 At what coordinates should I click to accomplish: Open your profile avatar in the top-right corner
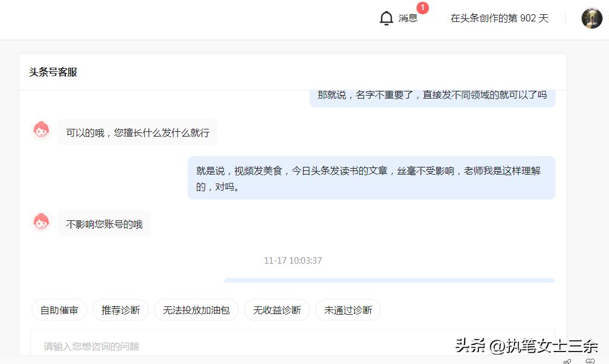tap(592, 18)
